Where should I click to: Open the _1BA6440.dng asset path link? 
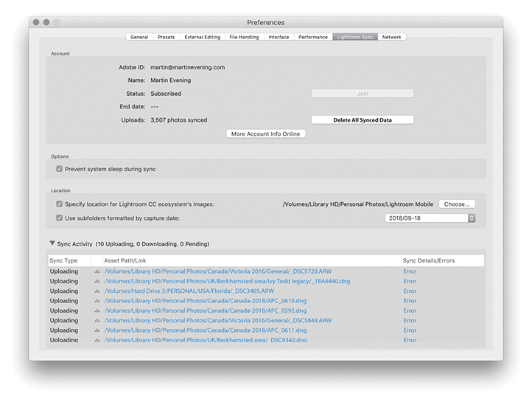point(228,281)
